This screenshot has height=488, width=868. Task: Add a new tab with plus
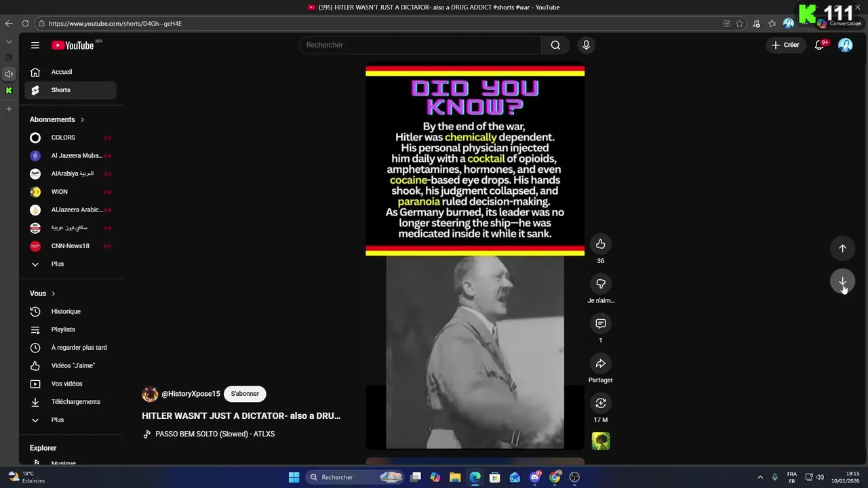point(9,108)
